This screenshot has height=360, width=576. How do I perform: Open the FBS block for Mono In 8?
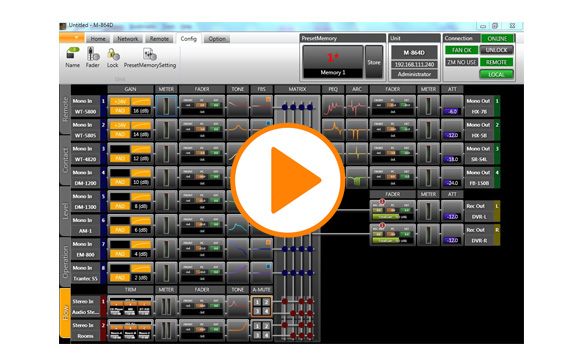coord(261,273)
